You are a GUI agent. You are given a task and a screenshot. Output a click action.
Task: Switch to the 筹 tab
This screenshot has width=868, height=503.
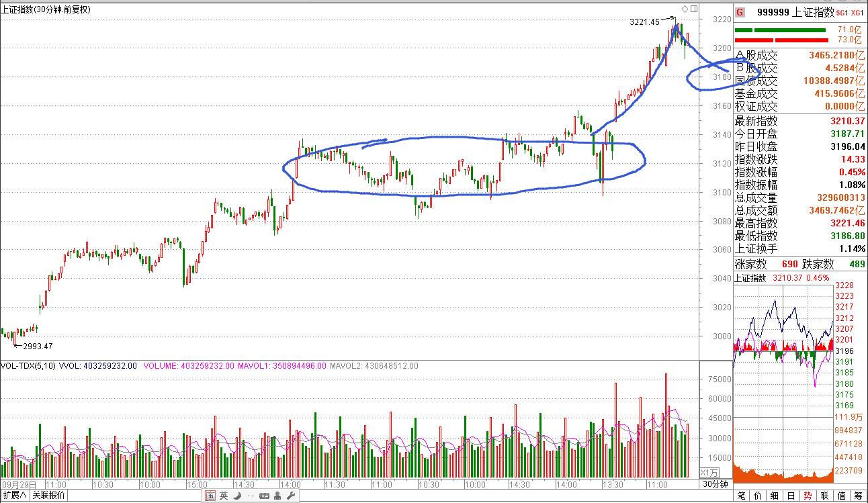coord(858,496)
